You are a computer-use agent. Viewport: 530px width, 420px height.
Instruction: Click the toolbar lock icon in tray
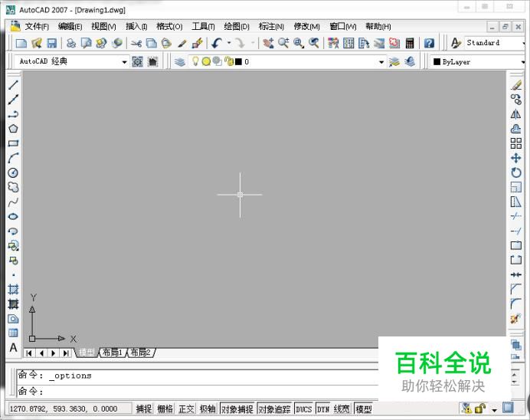click(479, 409)
